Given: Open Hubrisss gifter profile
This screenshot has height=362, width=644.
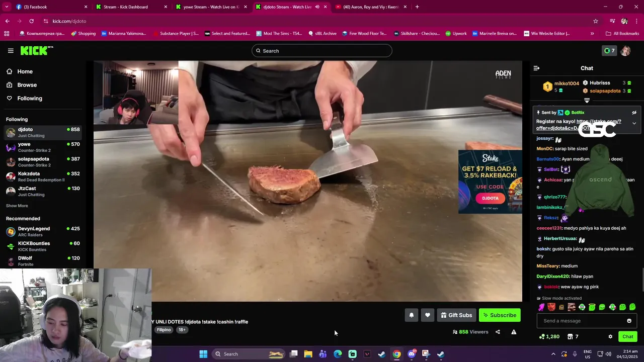Looking at the screenshot, I should pyautogui.click(x=600, y=83).
